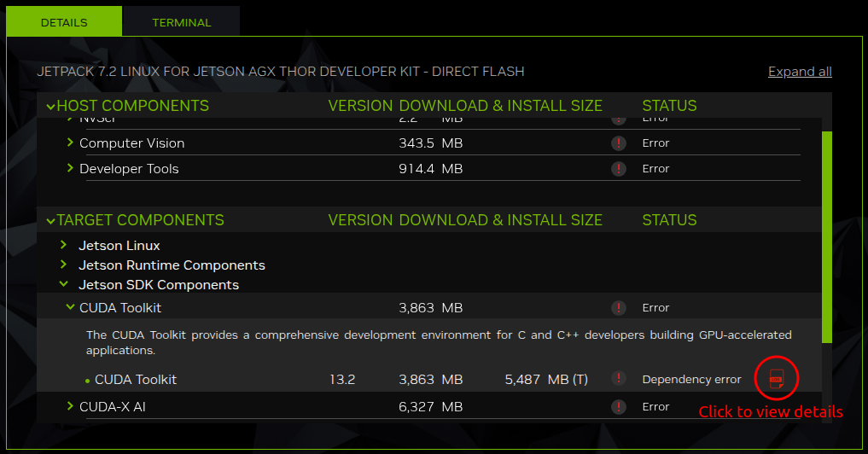The height and width of the screenshot is (454, 868).
Task: Click the 5,487 MB (T) install size
Action: [x=546, y=379]
